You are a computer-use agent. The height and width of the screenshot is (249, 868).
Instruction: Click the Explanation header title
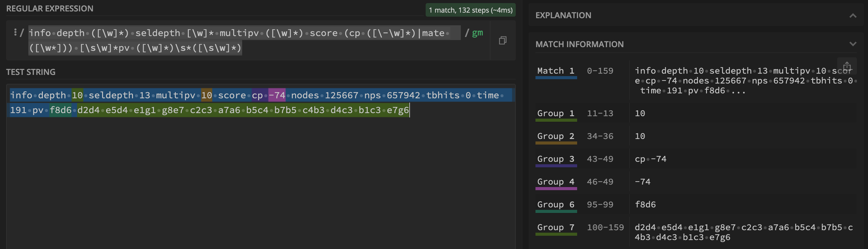563,15
